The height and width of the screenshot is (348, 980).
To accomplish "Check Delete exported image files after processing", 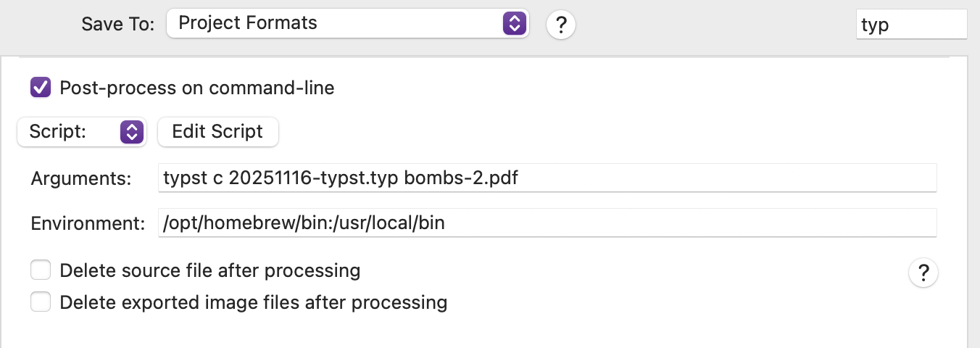I will [41, 302].
